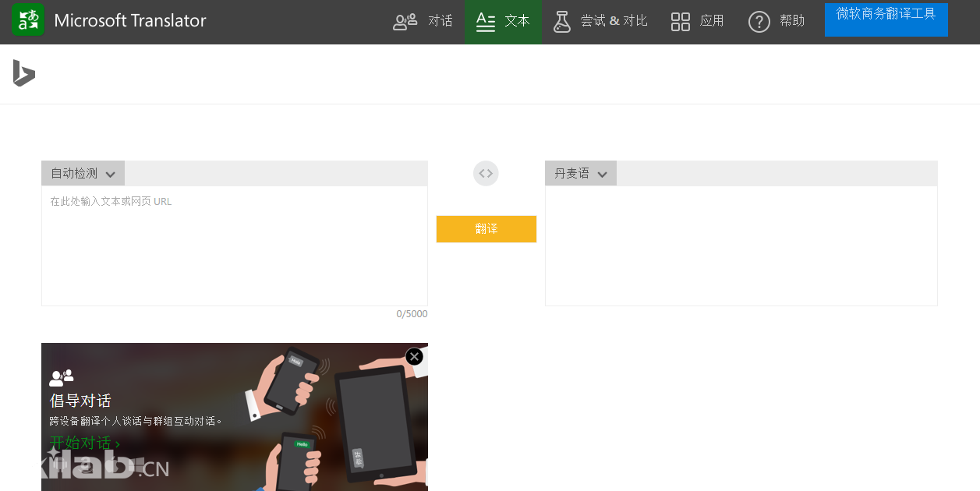Click the swap languages arrows icon

click(486, 173)
